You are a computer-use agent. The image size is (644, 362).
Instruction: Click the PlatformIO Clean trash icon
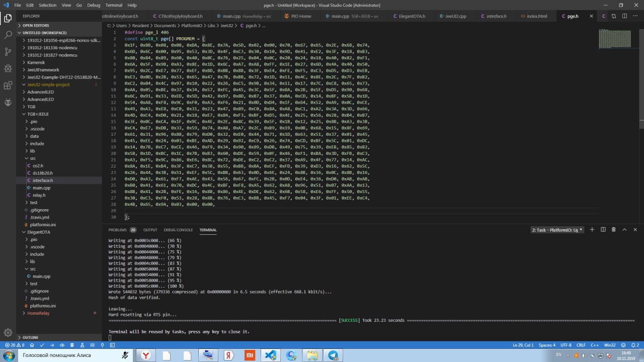tap(72, 345)
